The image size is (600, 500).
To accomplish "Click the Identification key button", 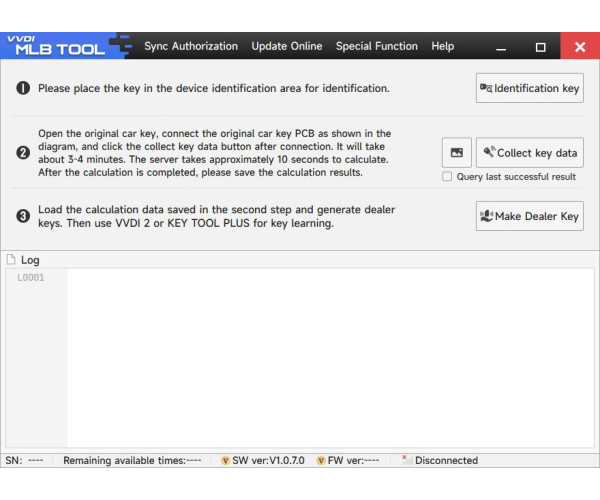I will (x=530, y=88).
